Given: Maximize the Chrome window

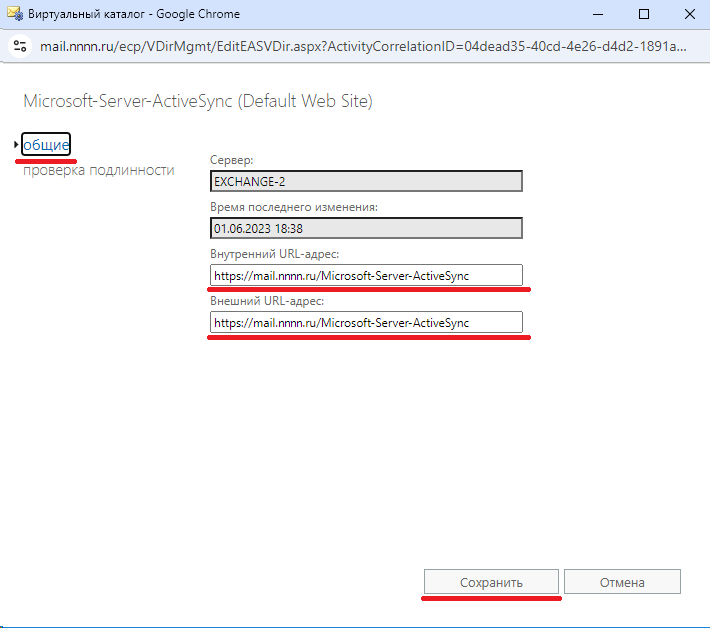Looking at the screenshot, I should click(x=644, y=14).
